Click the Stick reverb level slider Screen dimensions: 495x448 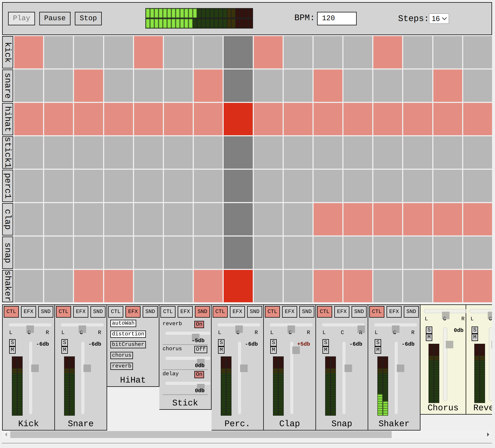188,334
